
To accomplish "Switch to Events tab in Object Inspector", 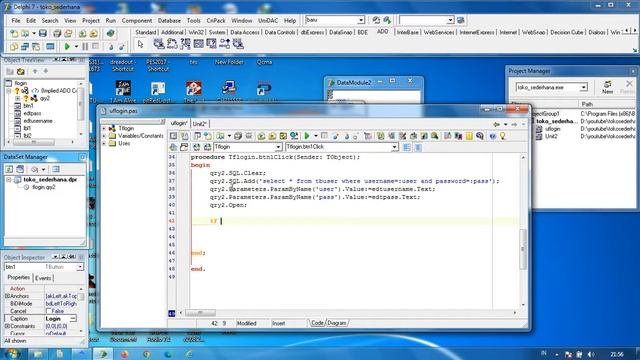I will click(x=43, y=278).
